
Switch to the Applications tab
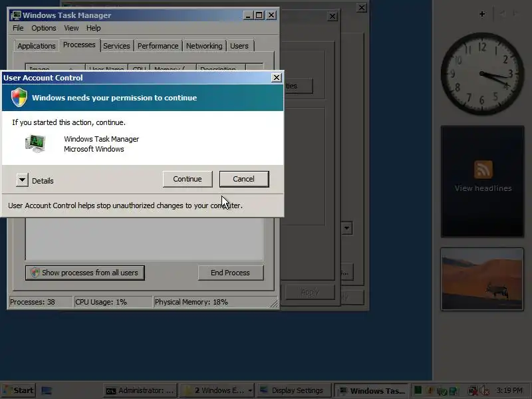[37, 46]
